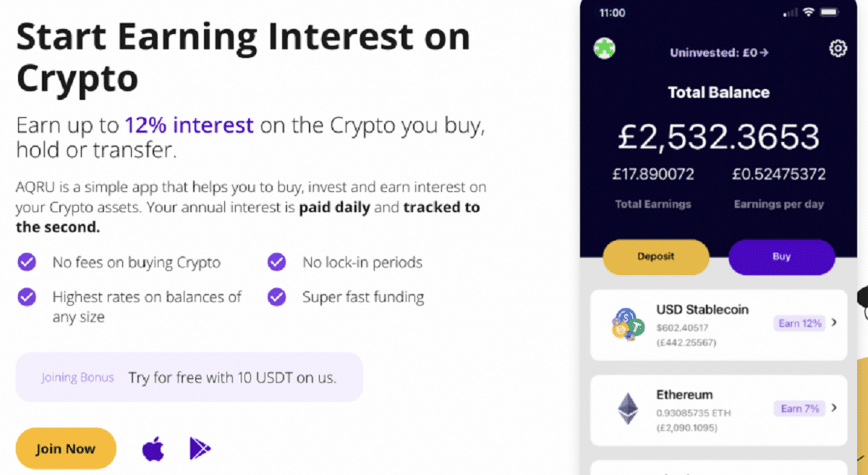The image size is (868, 475).
Task: Open the Google Play store icon
Action: pos(200,449)
